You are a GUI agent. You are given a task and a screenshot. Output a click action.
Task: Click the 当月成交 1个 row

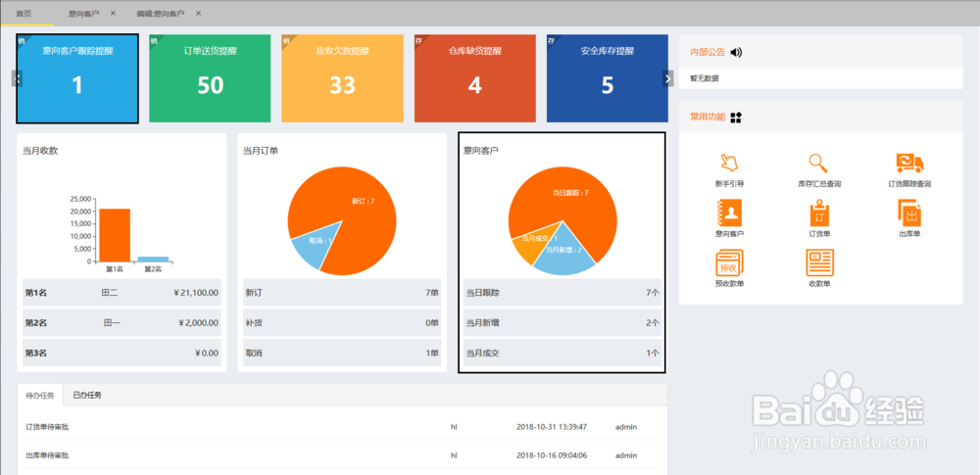pyautogui.click(x=563, y=353)
